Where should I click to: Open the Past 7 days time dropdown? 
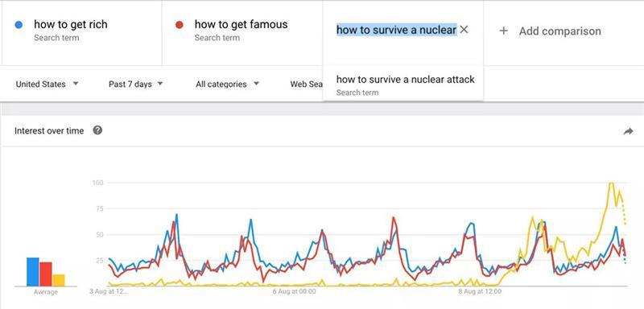[x=135, y=84]
